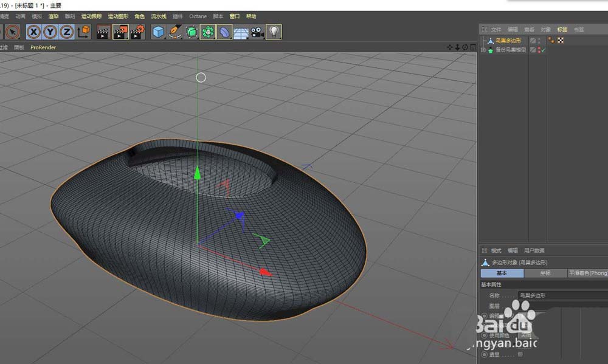Open the object manager 查看 menu
This screenshot has width=608, height=364.
(530, 29)
